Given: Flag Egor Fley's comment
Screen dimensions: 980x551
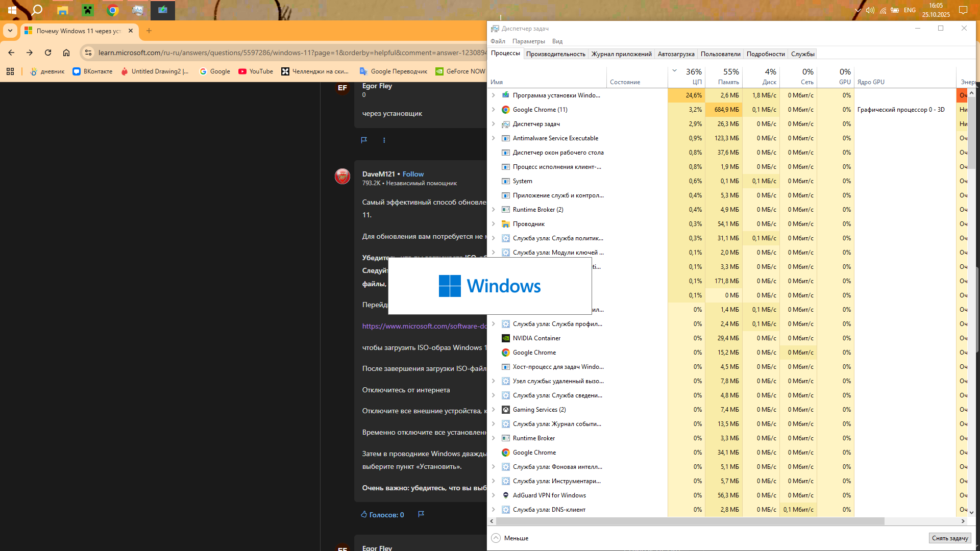Looking at the screenshot, I should pos(364,140).
